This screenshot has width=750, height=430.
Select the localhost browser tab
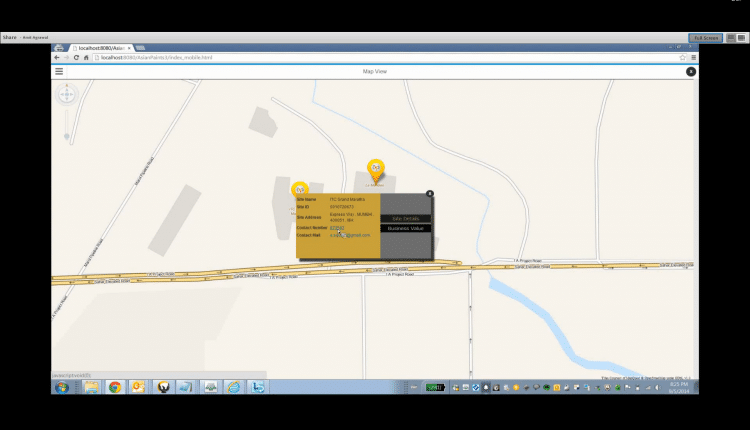click(x=100, y=47)
